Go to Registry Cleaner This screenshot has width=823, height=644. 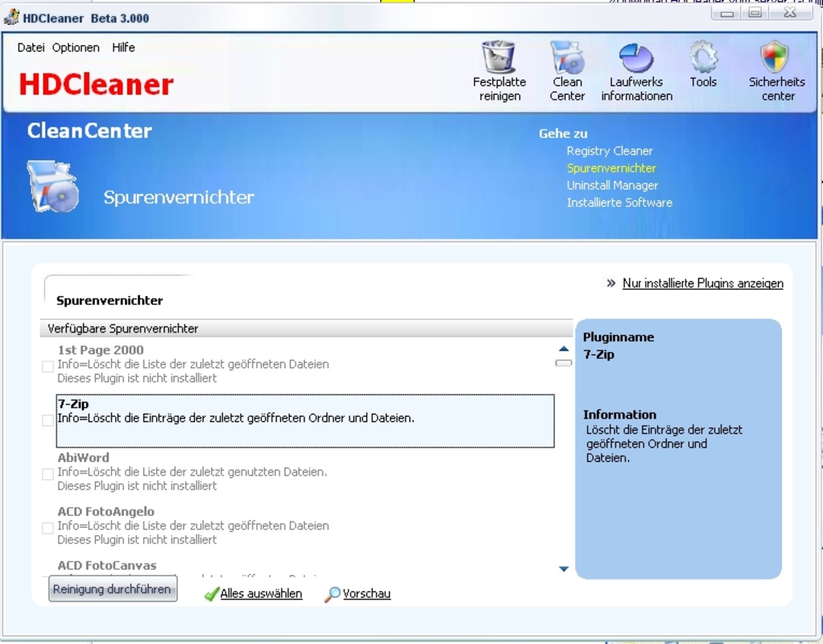click(x=610, y=151)
